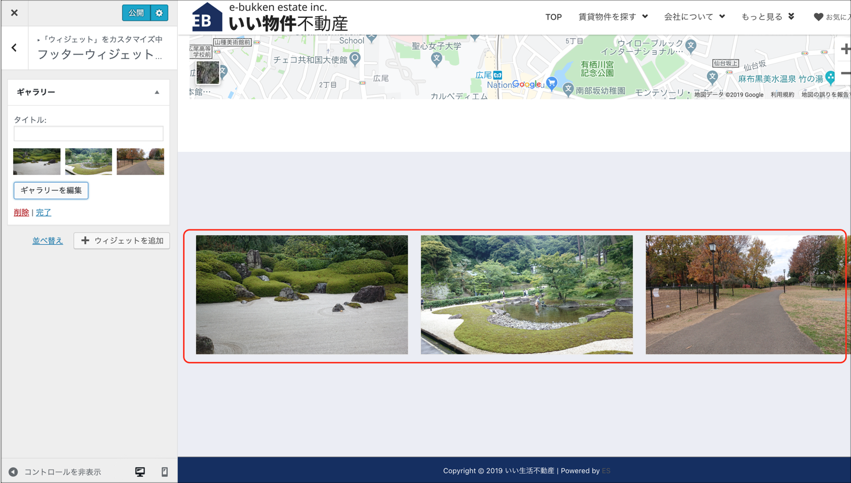Click the 削除 delete link

point(21,213)
